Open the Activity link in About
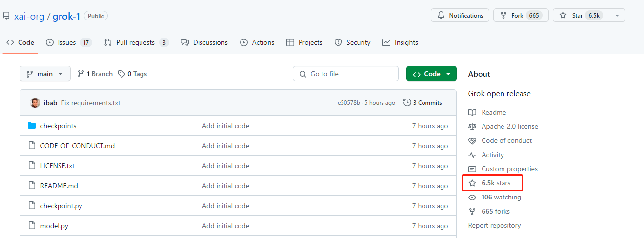The image size is (644, 238). [x=492, y=155]
